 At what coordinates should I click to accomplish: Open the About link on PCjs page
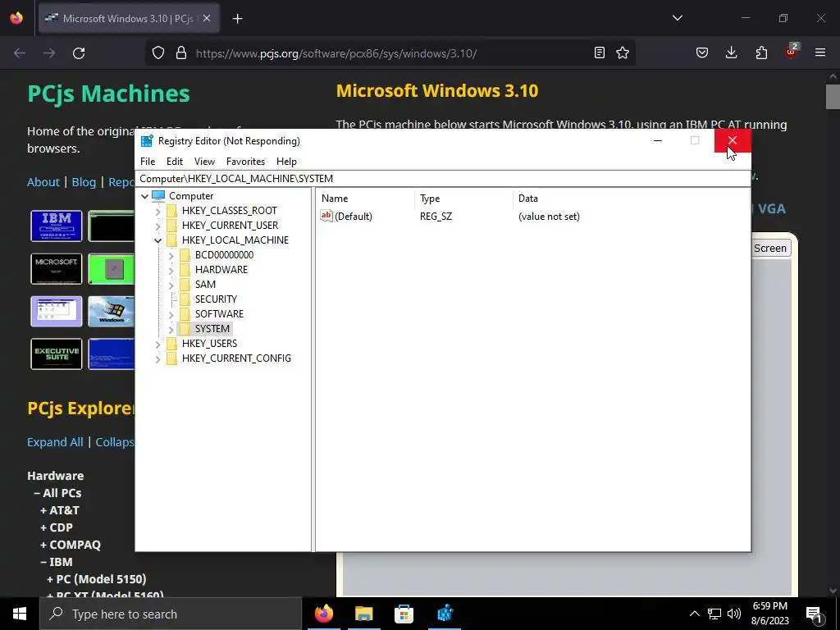[43, 182]
